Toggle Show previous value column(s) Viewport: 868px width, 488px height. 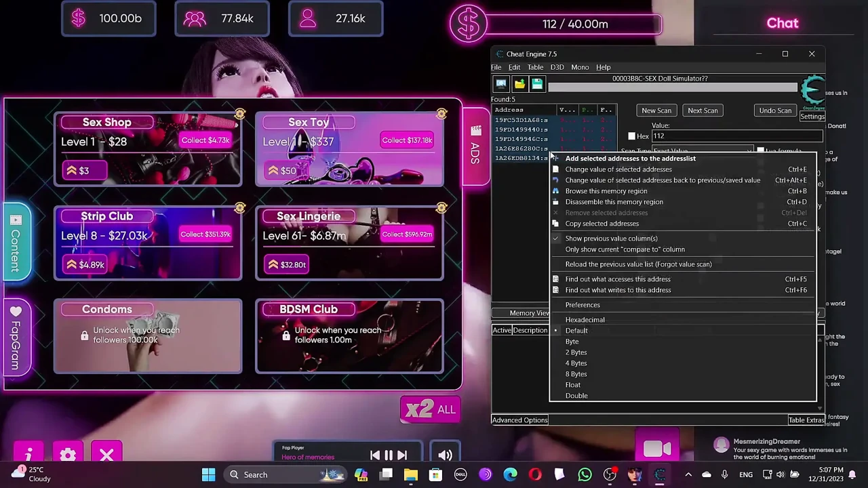(x=612, y=239)
